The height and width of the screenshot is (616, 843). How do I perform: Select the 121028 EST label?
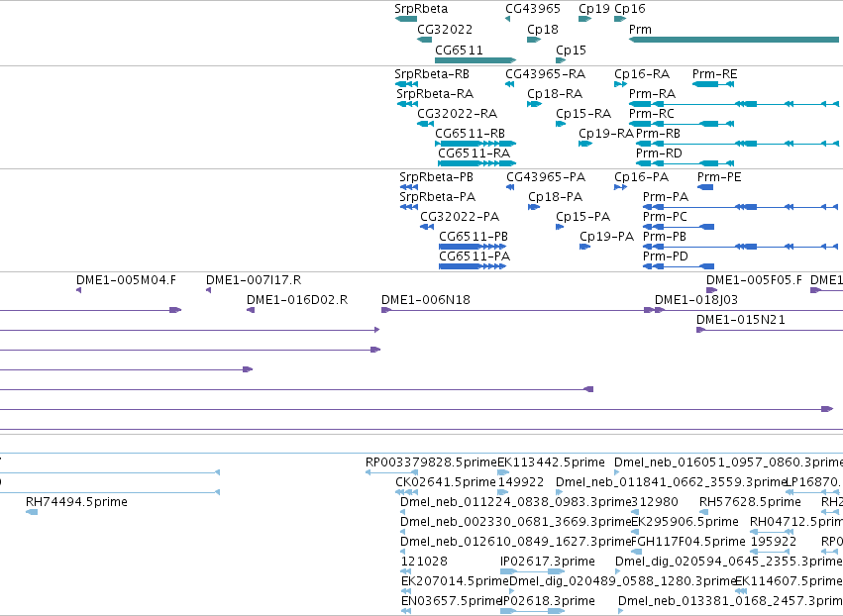(424, 562)
